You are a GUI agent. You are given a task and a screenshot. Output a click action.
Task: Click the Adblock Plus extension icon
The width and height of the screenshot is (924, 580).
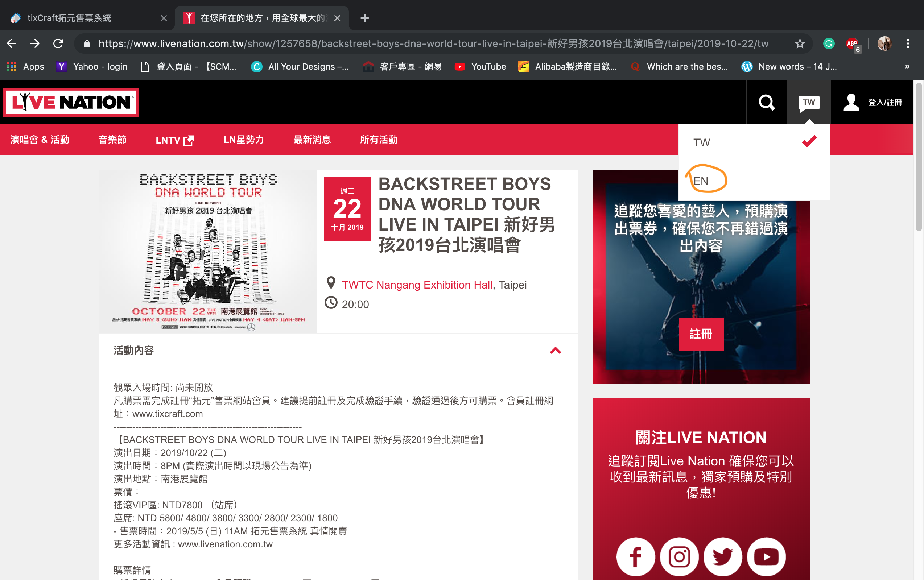[x=852, y=44]
